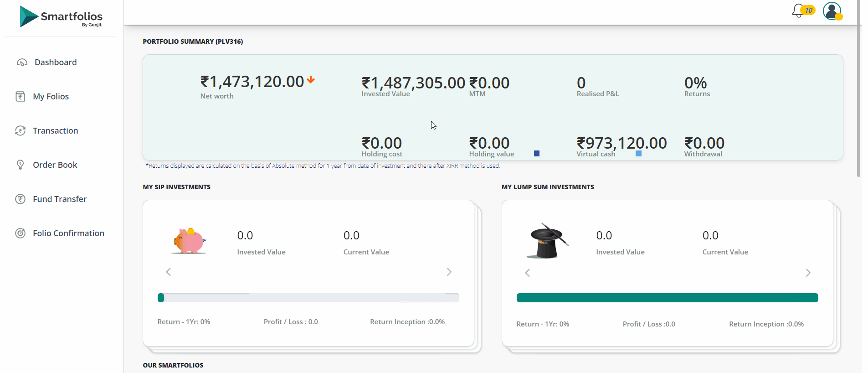Click the Order Book bulb icon
Screen dimensions: 868x373
tap(21, 165)
